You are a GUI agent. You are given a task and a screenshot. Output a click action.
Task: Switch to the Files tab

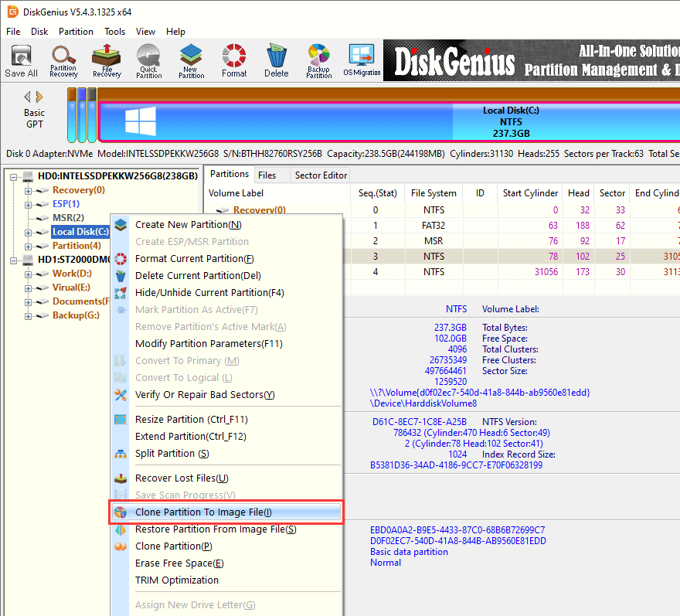[267, 175]
